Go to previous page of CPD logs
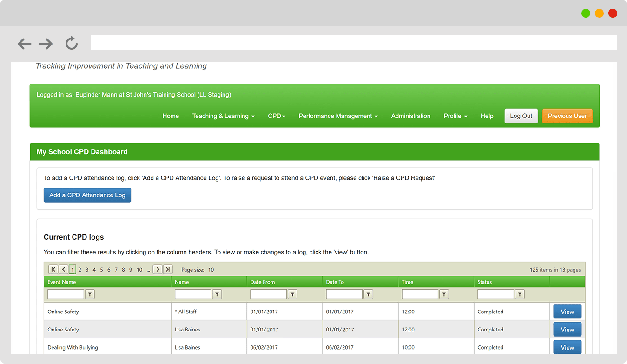This screenshot has width=627, height=364. pyautogui.click(x=64, y=269)
